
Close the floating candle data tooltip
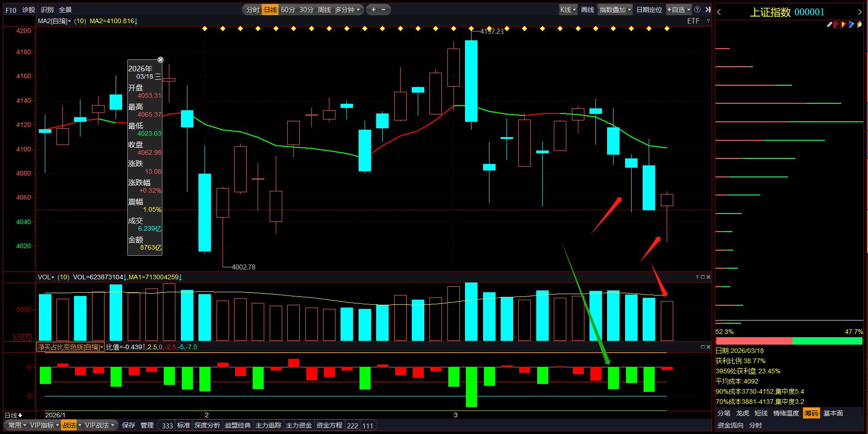click(160, 60)
